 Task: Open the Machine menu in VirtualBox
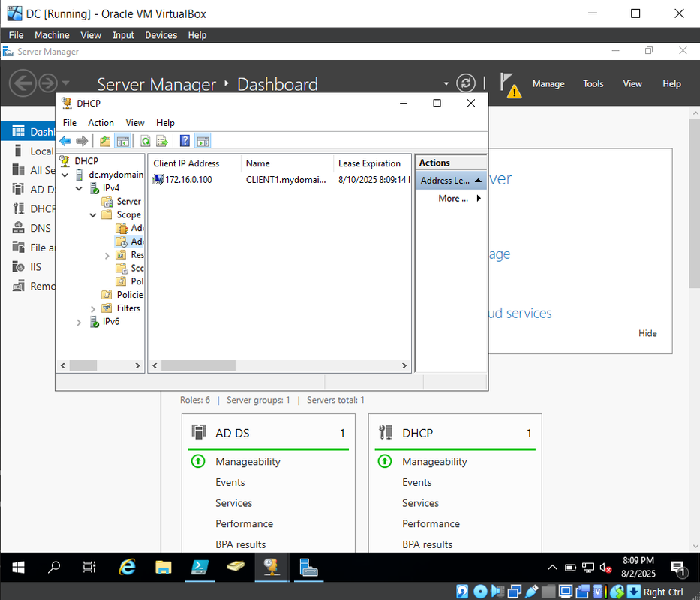coord(52,35)
